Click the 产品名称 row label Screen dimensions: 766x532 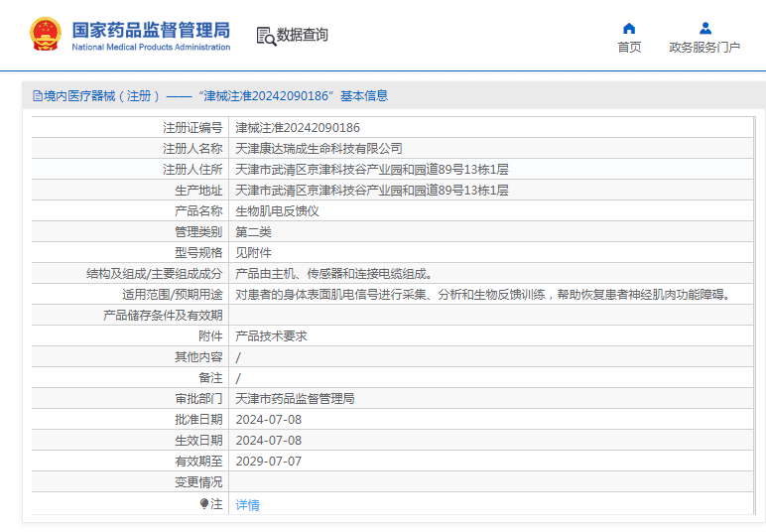pos(198,211)
